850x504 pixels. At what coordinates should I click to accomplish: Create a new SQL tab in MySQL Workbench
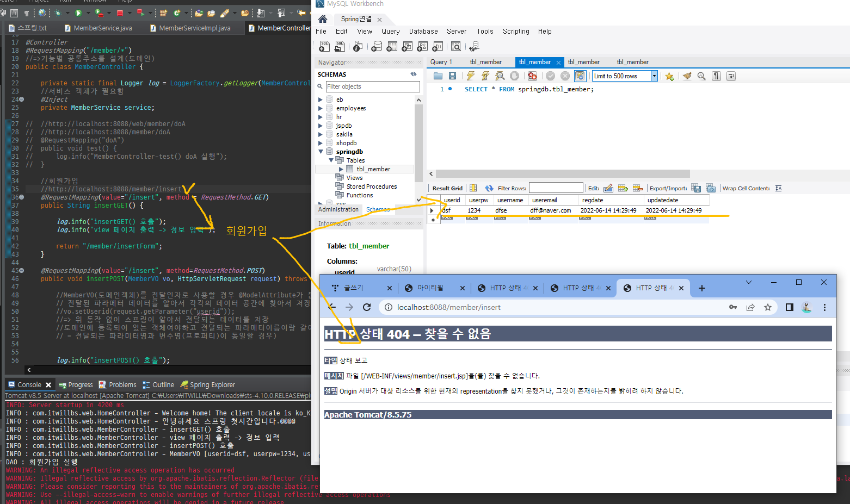point(324,47)
